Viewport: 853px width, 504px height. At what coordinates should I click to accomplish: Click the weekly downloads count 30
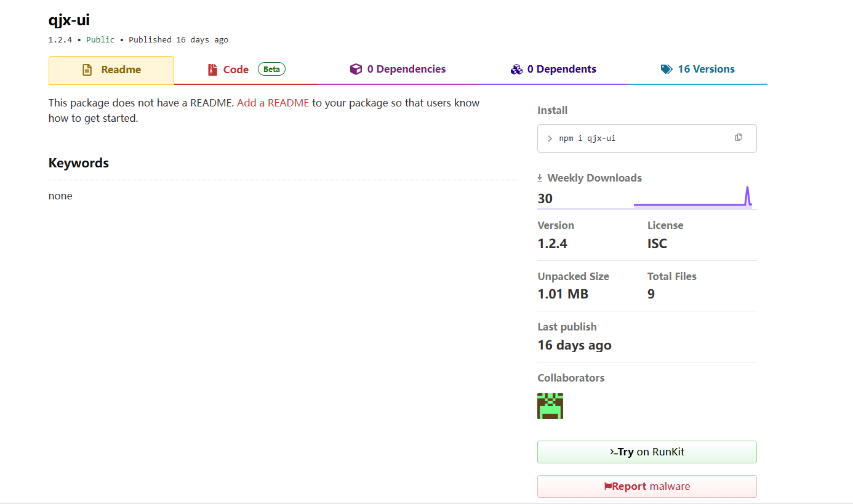pos(545,198)
